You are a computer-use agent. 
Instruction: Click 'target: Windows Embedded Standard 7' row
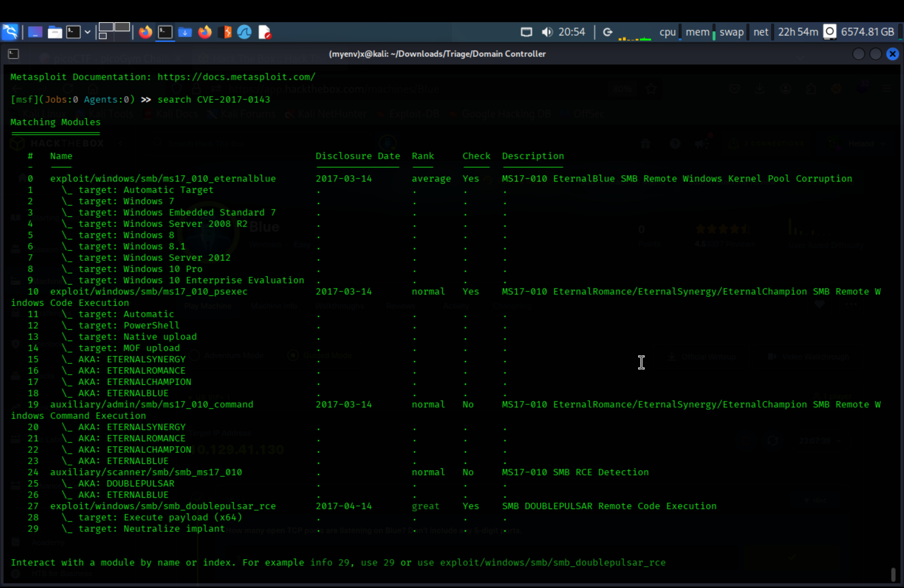(177, 212)
